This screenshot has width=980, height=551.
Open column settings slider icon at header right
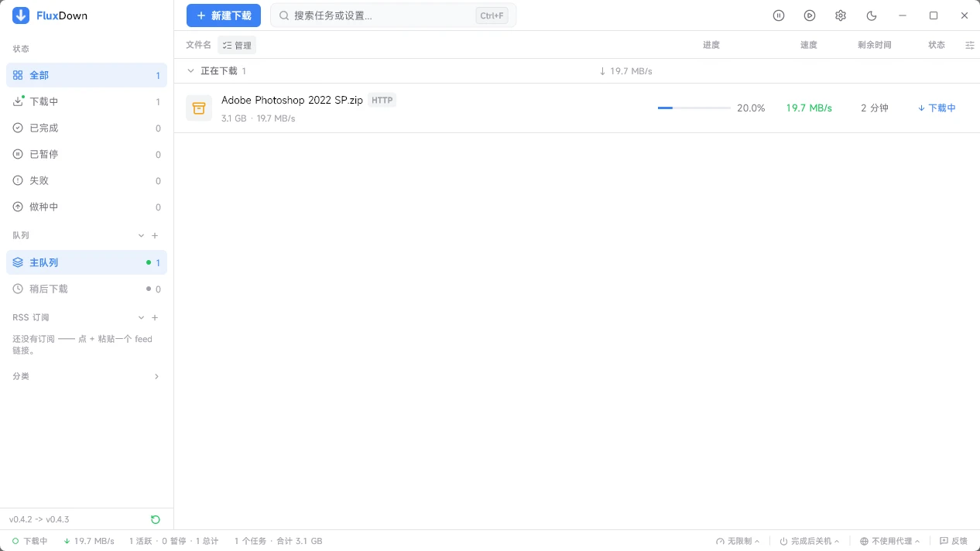point(970,45)
